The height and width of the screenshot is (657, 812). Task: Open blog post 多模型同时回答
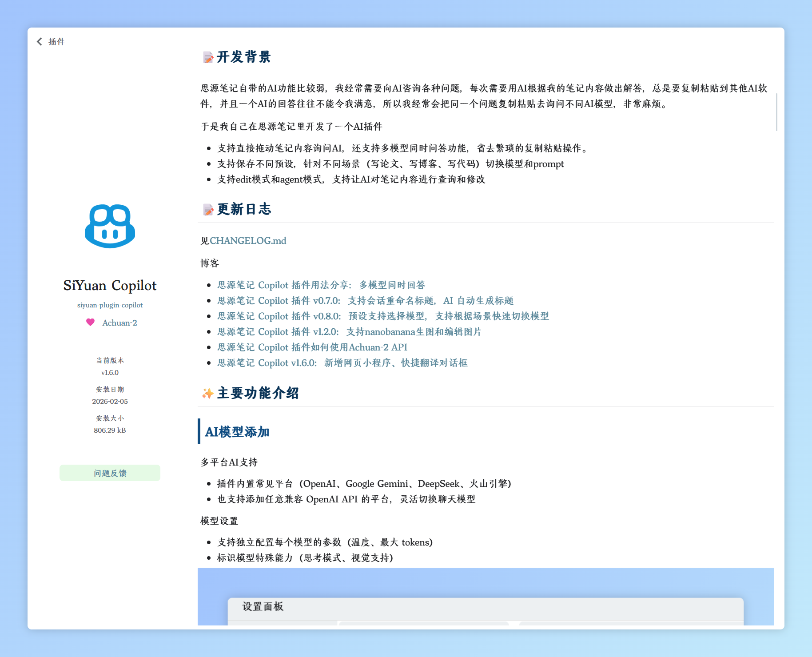pos(321,285)
